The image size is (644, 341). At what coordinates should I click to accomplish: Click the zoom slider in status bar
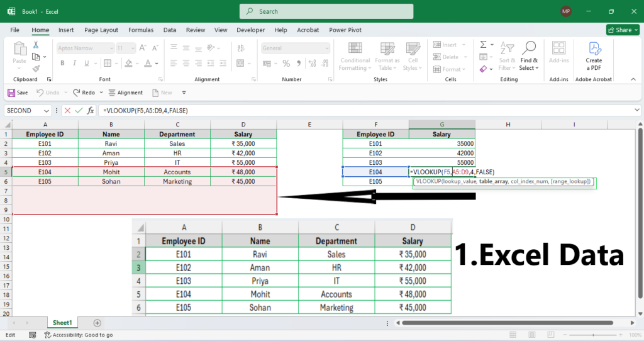pyautogui.click(x=592, y=335)
